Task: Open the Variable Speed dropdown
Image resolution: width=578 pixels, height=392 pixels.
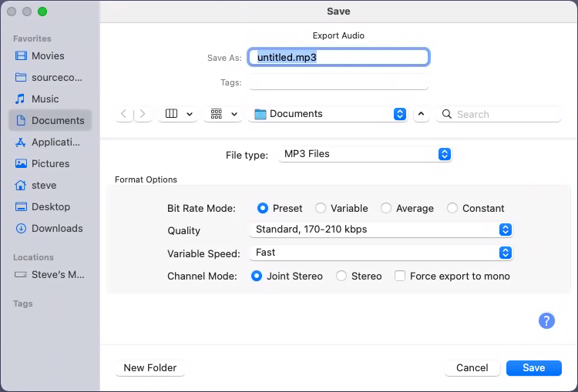Action: (x=382, y=253)
